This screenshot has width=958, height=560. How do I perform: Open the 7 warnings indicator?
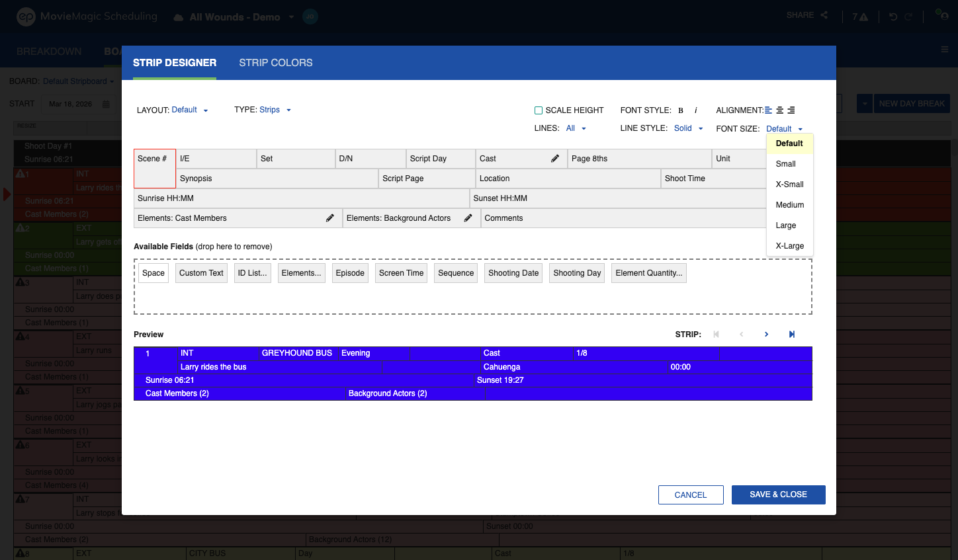pos(860,17)
